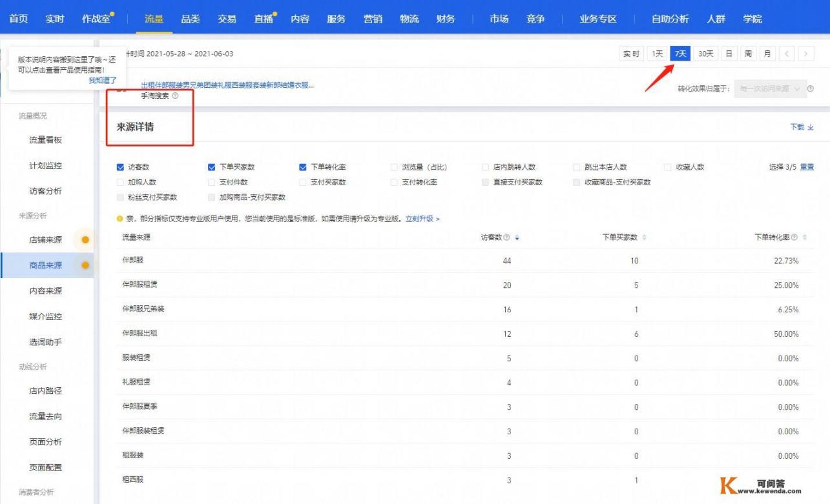Check the 收藏人数 checkbox

[669, 167]
